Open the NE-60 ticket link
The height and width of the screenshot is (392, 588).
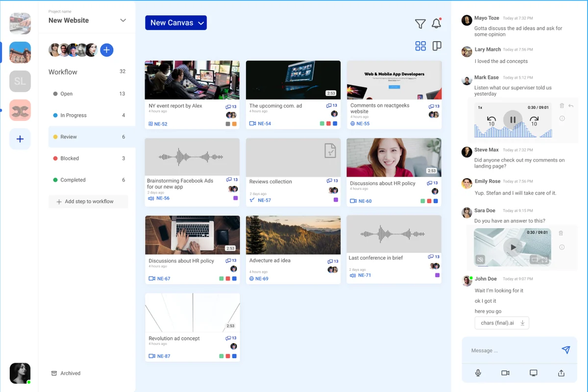point(365,201)
